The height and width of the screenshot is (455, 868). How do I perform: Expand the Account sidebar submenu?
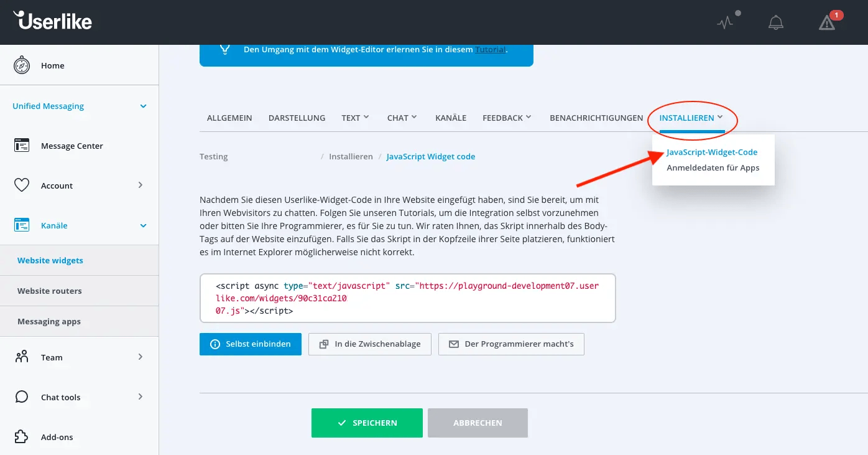tap(141, 185)
